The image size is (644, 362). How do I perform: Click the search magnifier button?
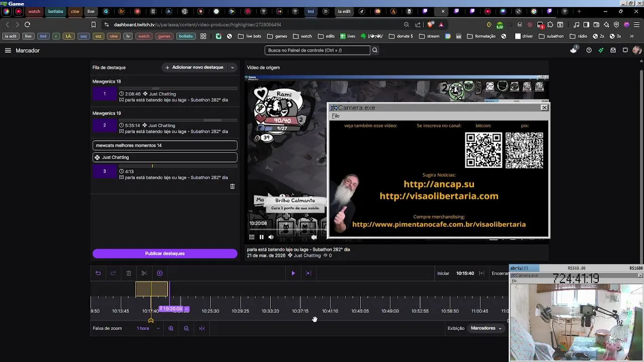tap(375, 50)
